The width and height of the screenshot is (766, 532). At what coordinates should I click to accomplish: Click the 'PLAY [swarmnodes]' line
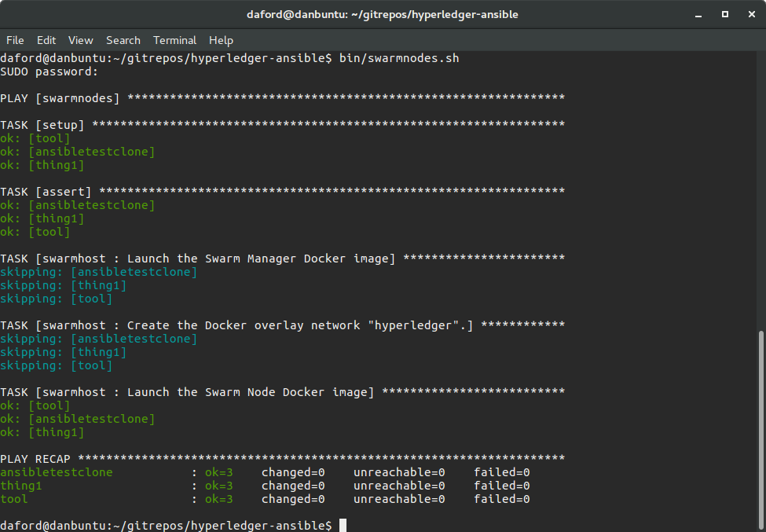click(282, 98)
